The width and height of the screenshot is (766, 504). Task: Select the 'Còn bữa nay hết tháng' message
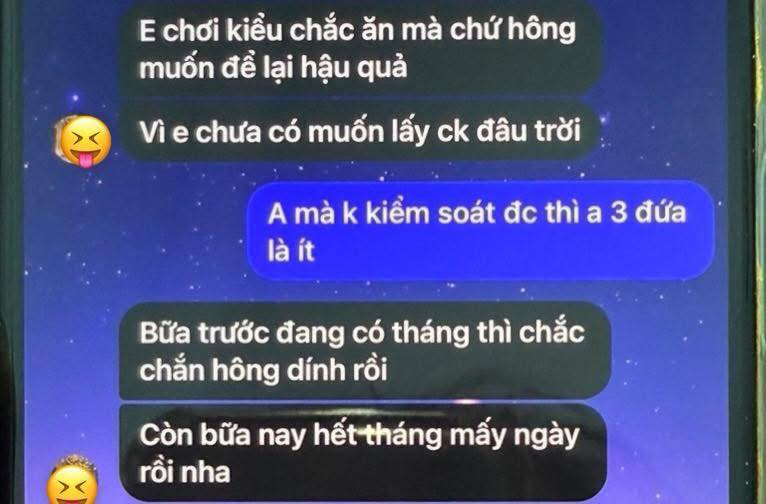(363, 453)
